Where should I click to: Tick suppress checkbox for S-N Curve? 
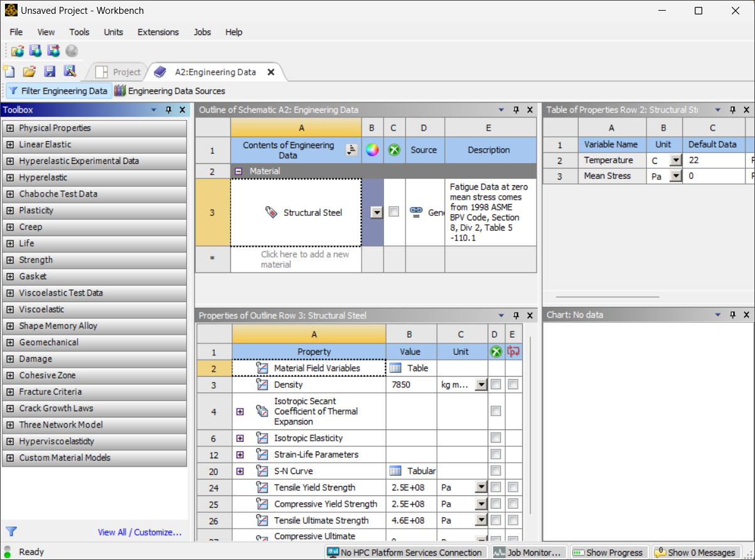pos(496,471)
